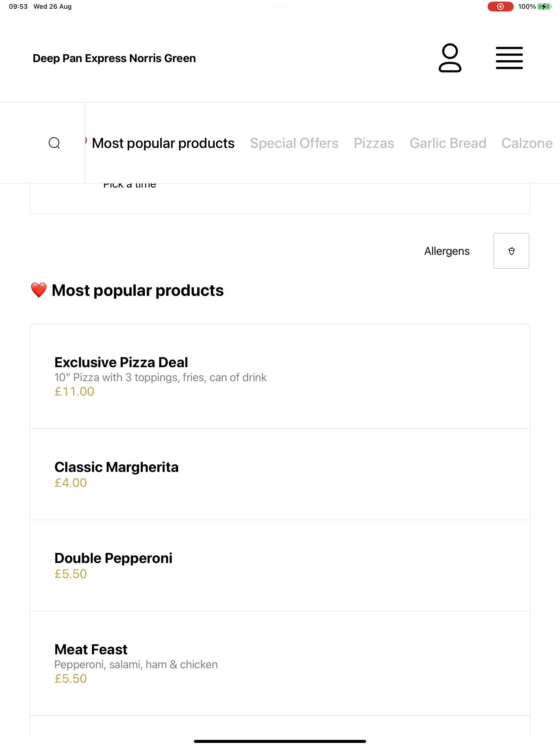560x747 pixels.
Task: Open Deep Pan Express Norris Green home link
Action: 114,58
